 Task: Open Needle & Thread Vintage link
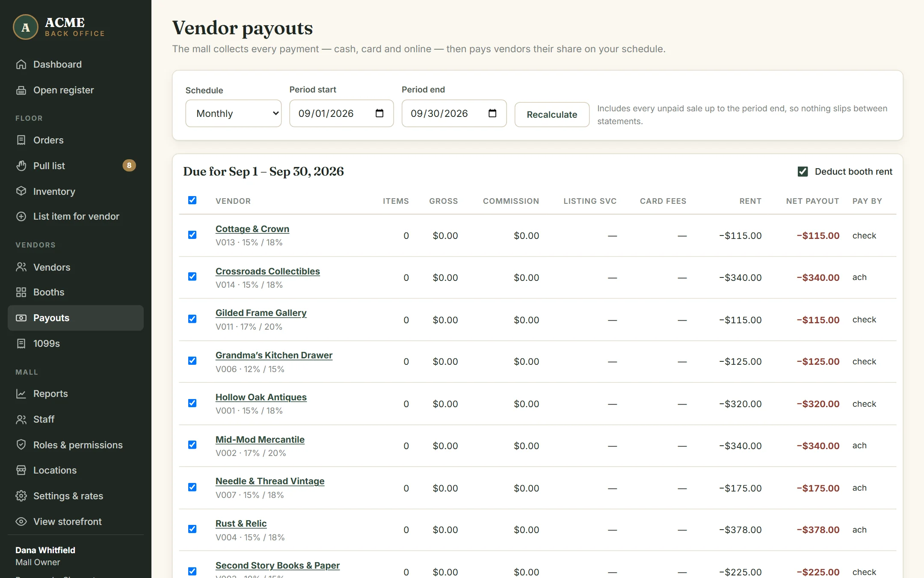coord(270,481)
